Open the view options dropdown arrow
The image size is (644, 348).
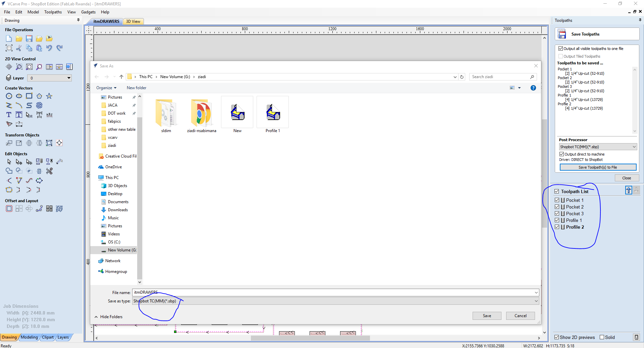(520, 88)
